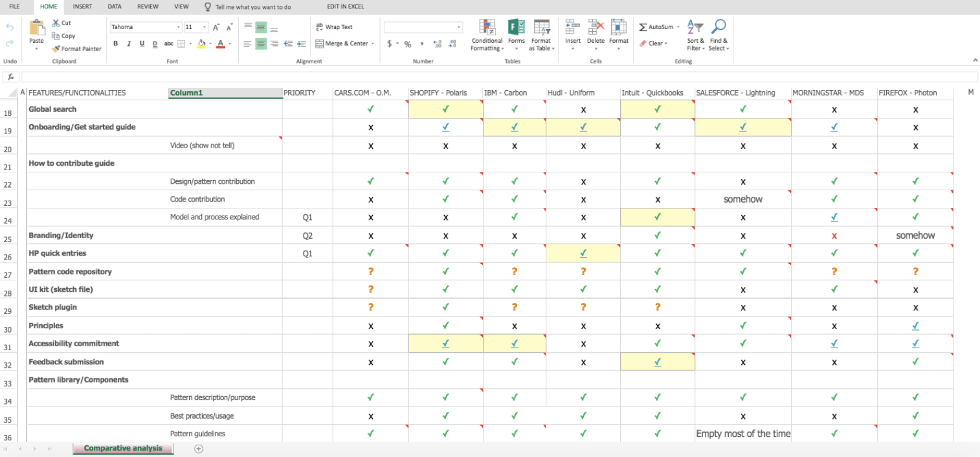Apply percent style format
The image size is (980, 457).
[x=408, y=44]
